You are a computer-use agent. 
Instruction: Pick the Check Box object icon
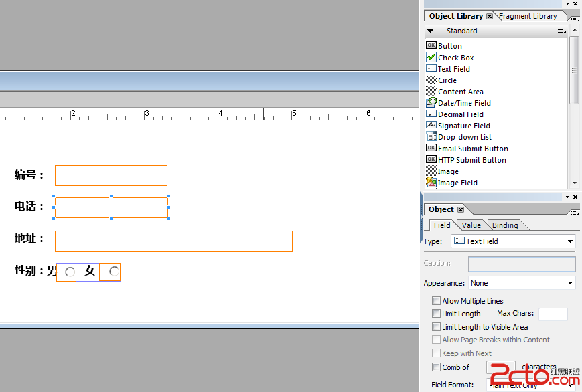(431, 58)
